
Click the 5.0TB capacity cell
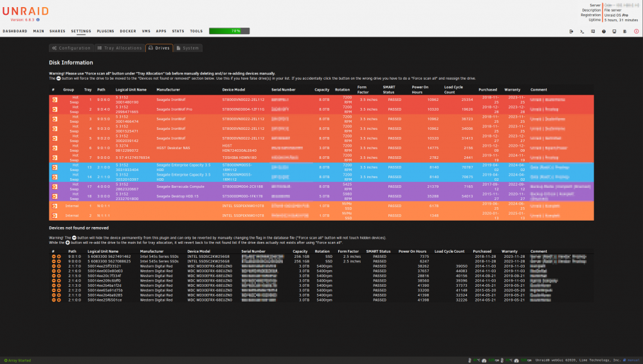(x=324, y=196)
